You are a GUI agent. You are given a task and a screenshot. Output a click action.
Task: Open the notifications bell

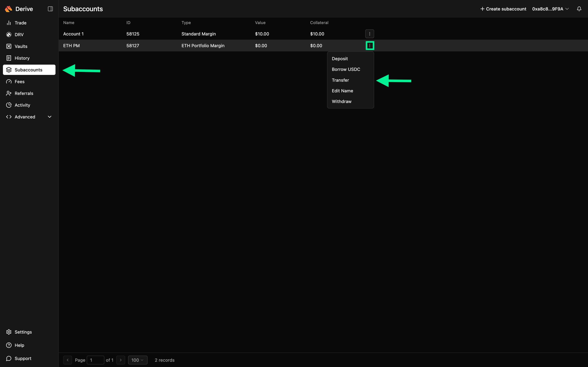coord(579,9)
